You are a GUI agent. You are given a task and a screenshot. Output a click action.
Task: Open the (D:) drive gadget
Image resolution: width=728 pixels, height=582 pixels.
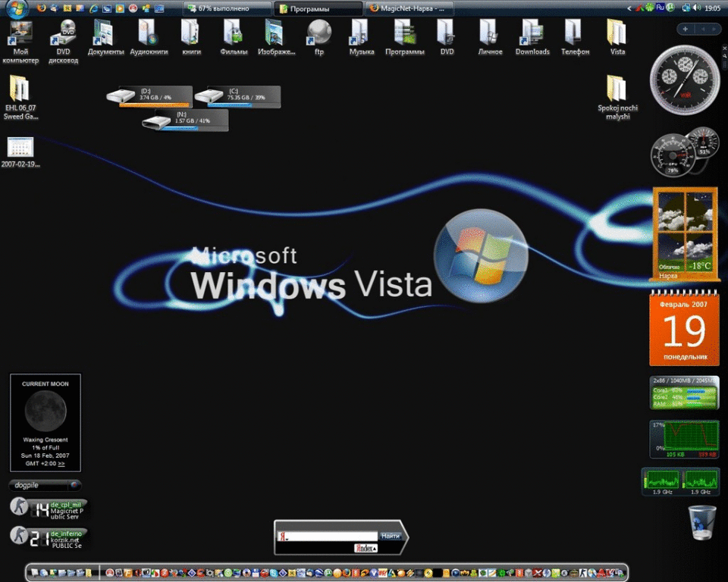click(x=149, y=96)
